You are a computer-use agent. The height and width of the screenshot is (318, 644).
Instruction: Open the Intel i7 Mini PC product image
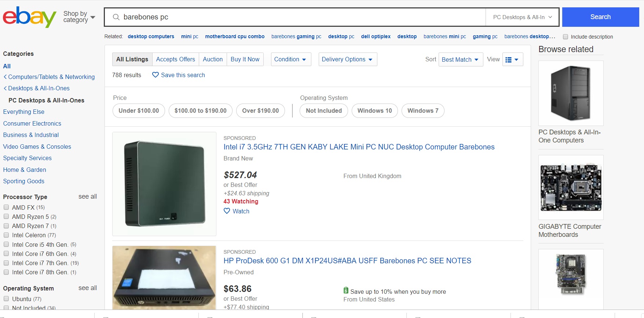click(164, 184)
